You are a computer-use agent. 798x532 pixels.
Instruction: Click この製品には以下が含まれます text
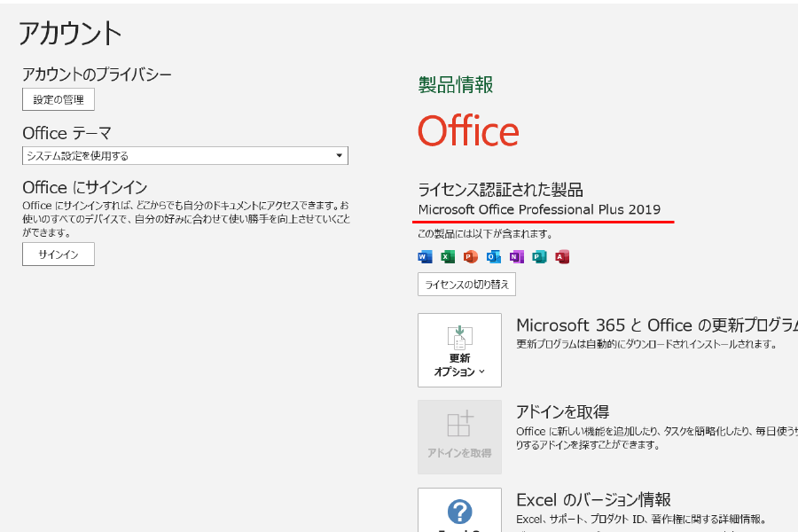(x=485, y=234)
